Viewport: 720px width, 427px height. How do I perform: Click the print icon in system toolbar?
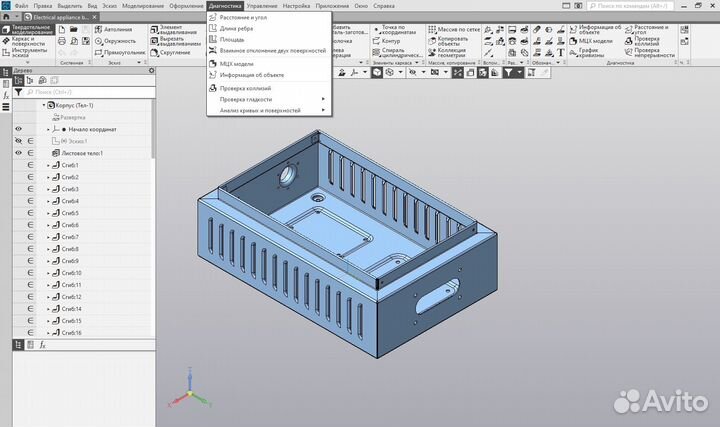[x=62, y=41]
